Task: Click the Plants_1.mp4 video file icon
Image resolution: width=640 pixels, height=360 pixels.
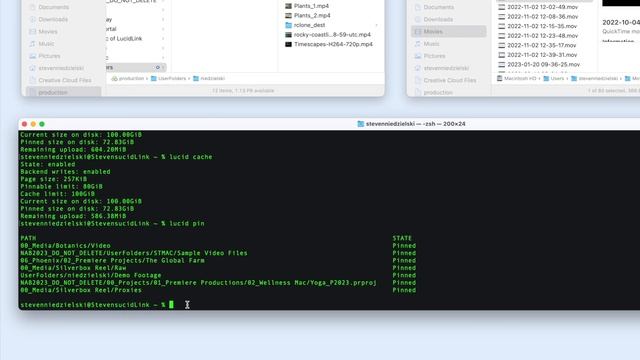Action: (288, 6)
